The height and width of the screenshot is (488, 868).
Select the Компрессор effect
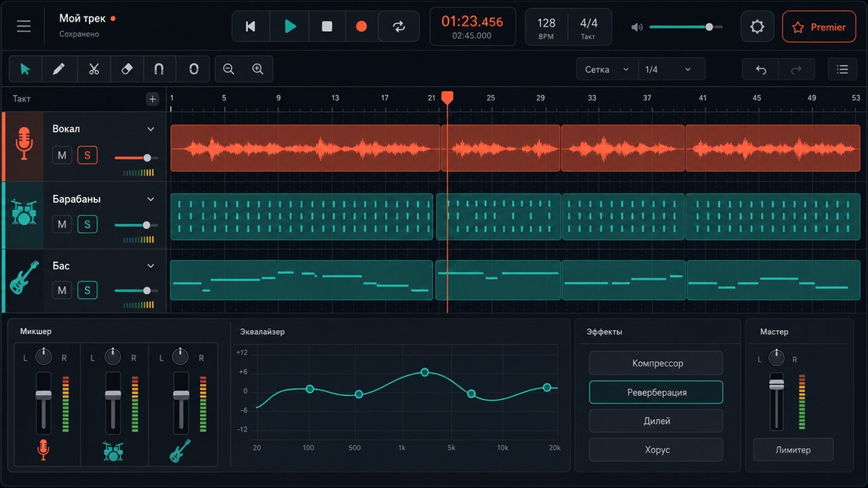656,363
